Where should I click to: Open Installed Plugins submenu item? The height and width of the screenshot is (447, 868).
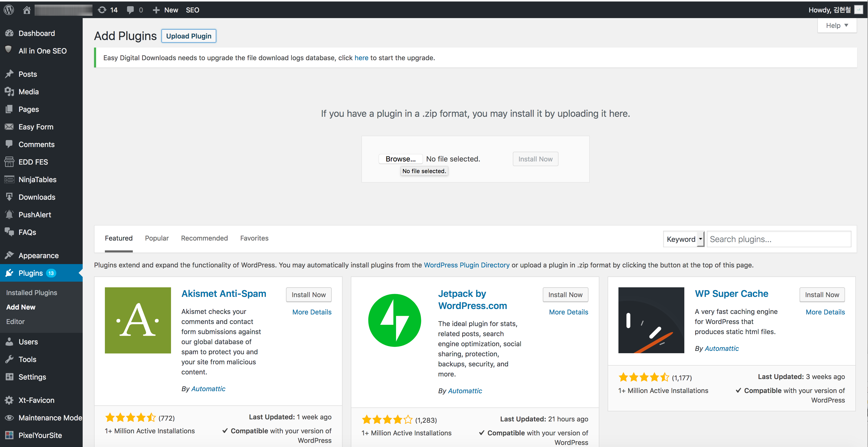[x=32, y=292]
